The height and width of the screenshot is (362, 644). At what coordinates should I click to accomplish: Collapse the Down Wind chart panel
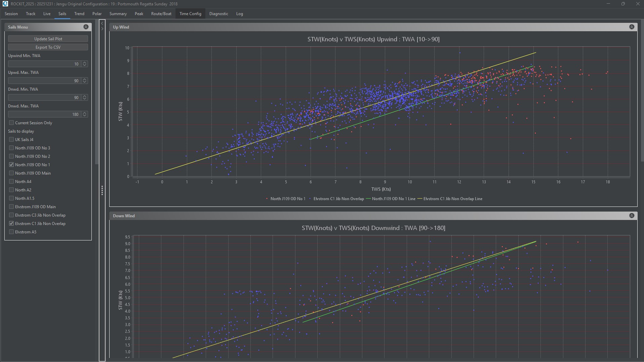tap(632, 216)
